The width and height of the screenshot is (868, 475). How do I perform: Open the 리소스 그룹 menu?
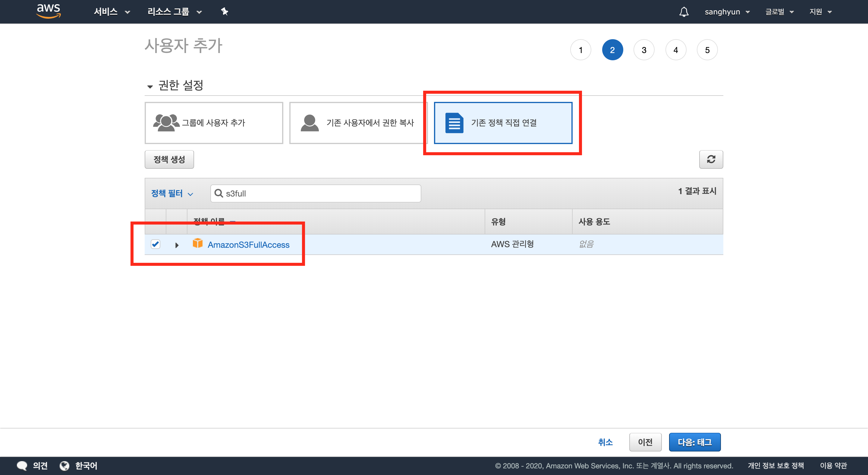click(x=174, y=12)
